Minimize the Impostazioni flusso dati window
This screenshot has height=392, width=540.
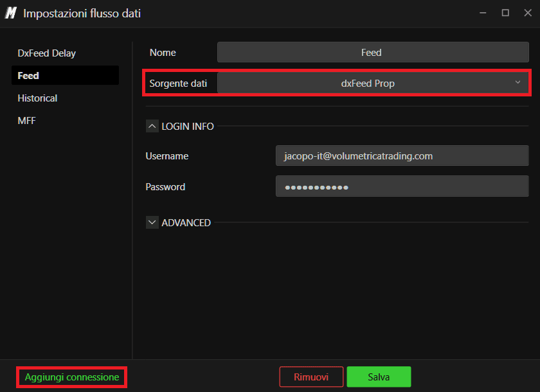pos(483,13)
